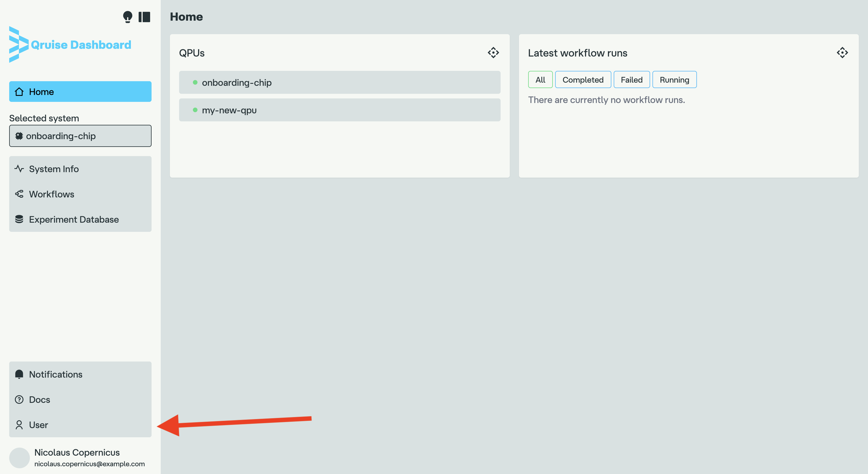
Task: Open the Home navigation item
Action: pyautogui.click(x=80, y=92)
